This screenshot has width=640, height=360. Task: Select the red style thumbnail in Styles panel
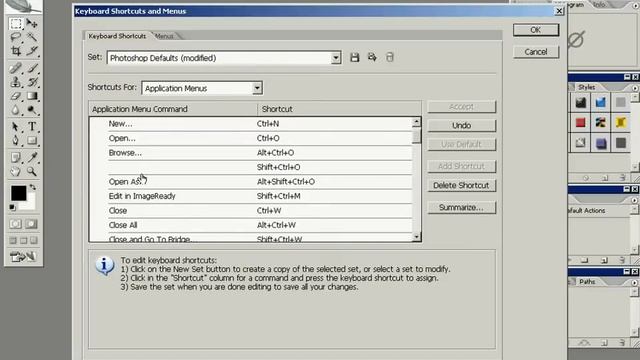point(580,122)
